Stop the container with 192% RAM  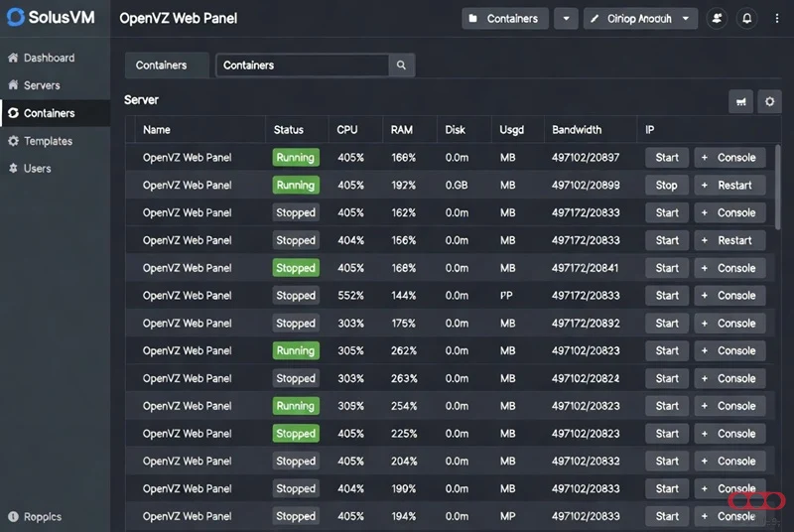(x=667, y=186)
